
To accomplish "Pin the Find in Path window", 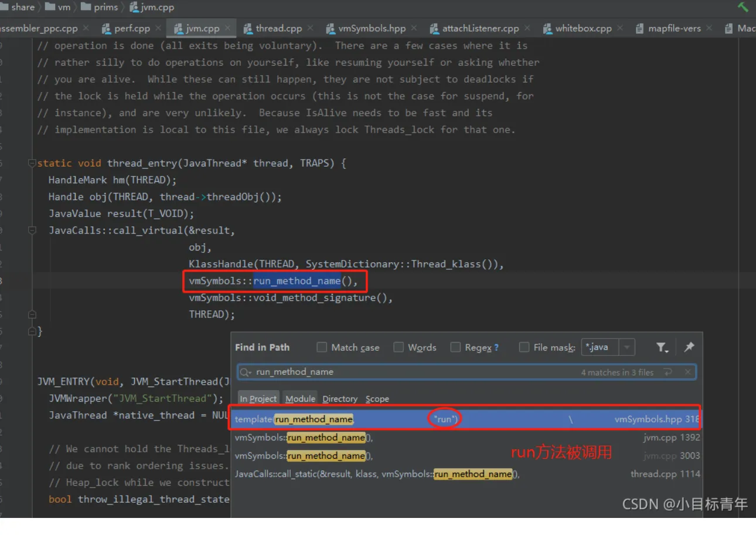I will pyautogui.click(x=689, y=347).
